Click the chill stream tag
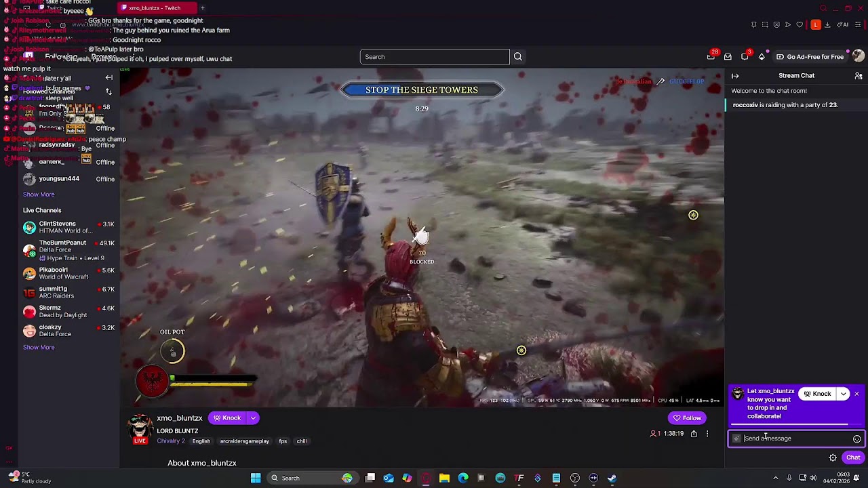The height and width of the screenshot is (488, 868). pos(302,441)
